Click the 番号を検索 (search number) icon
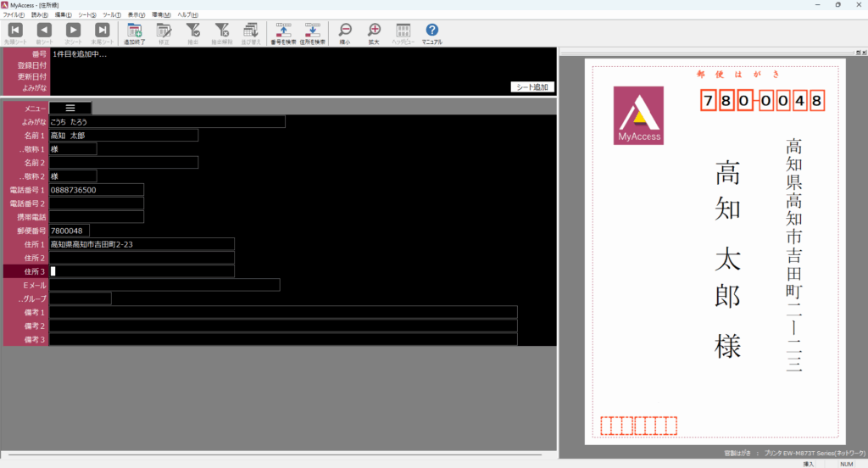Screen dimensions: 868x468 click(x=283, y=32)
